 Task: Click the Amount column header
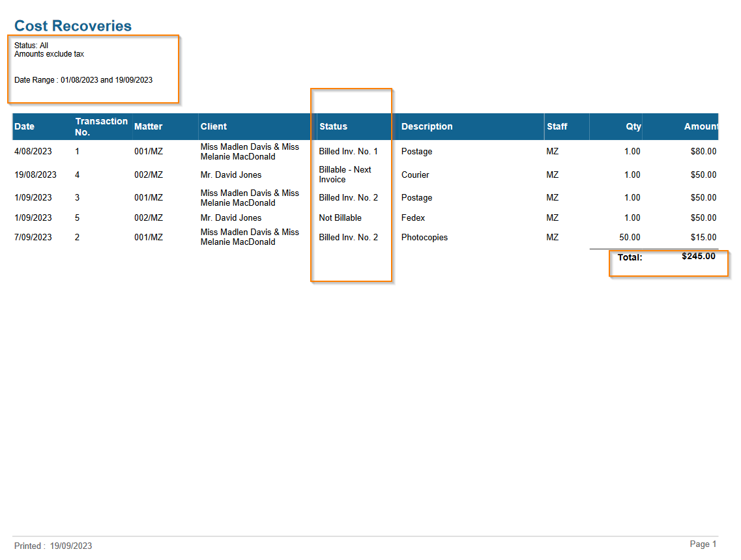click(x=701, y=126)
